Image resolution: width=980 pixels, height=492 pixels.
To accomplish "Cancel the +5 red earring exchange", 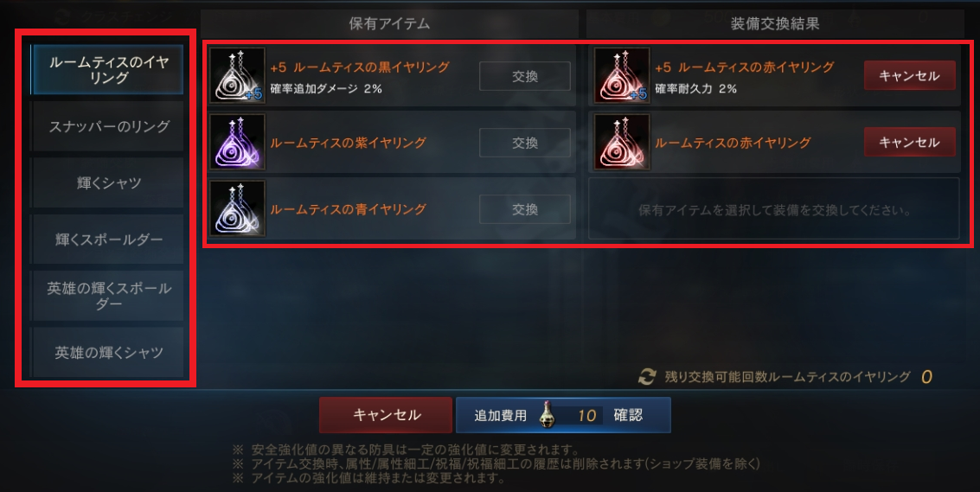I will tap(909, 75).
